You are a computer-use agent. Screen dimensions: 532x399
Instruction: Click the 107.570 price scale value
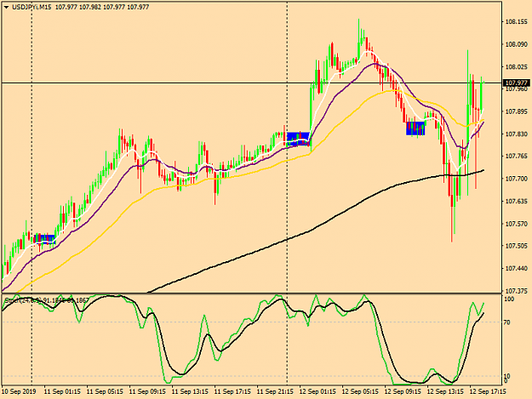[517, 224]
